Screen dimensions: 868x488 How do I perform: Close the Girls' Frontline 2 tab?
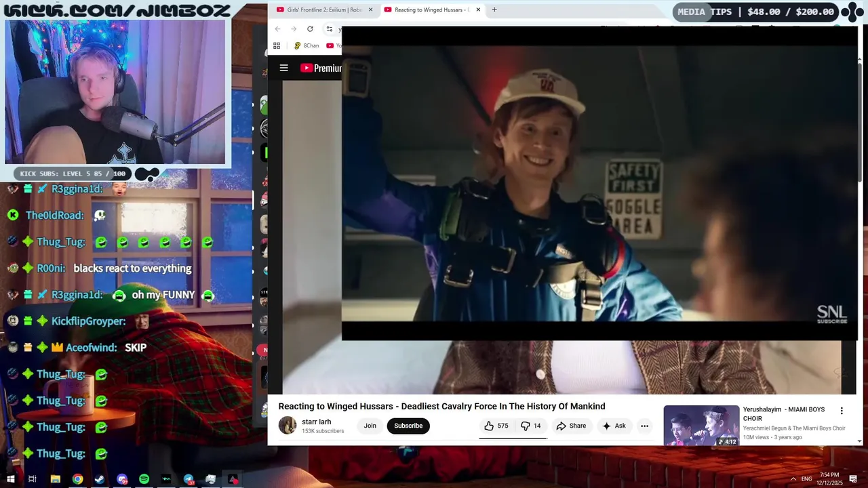pyautogui.click(x=370, y=10)
